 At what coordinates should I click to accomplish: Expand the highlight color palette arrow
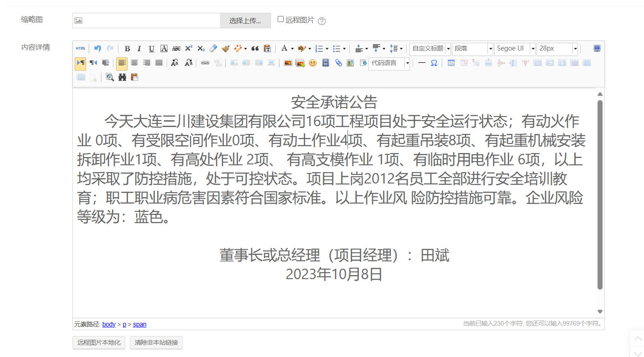[310, 48]
